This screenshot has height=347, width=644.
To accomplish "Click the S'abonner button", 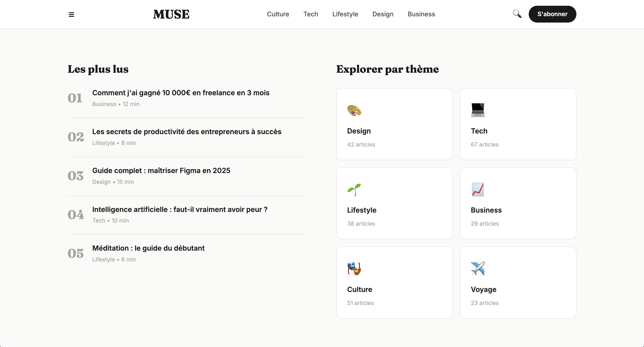I will pyautogui.click(x=552, y=14).
